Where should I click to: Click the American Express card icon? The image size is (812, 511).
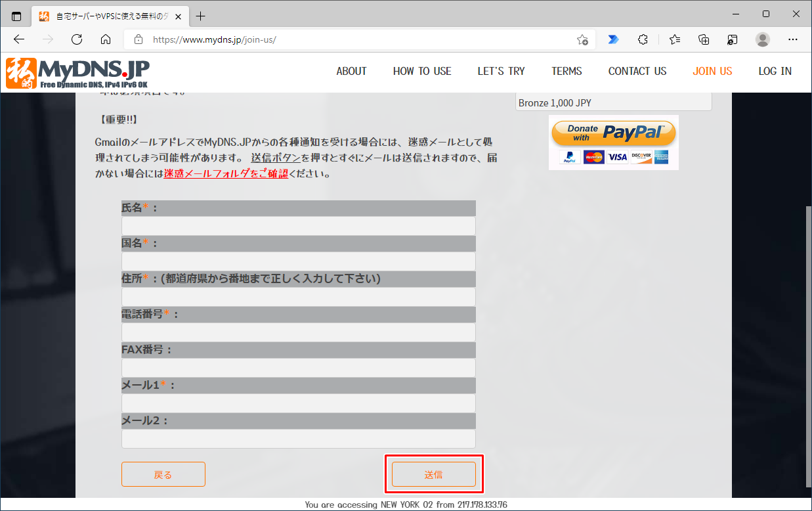[662, 157]
